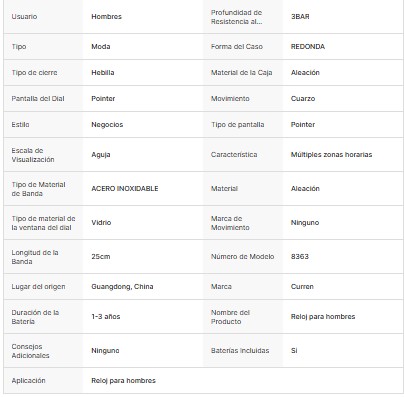Click the Curren brand value
404x397 pixels.
click(x=302, y=287)
